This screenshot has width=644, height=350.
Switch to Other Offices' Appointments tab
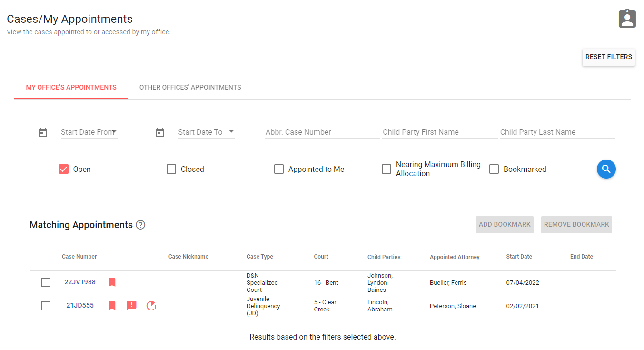click(190, 87)
